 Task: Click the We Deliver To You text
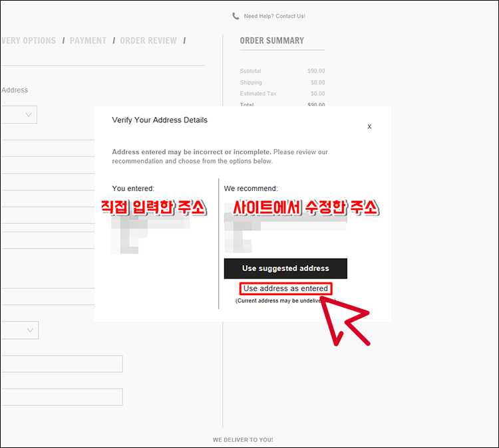(243, 440)
